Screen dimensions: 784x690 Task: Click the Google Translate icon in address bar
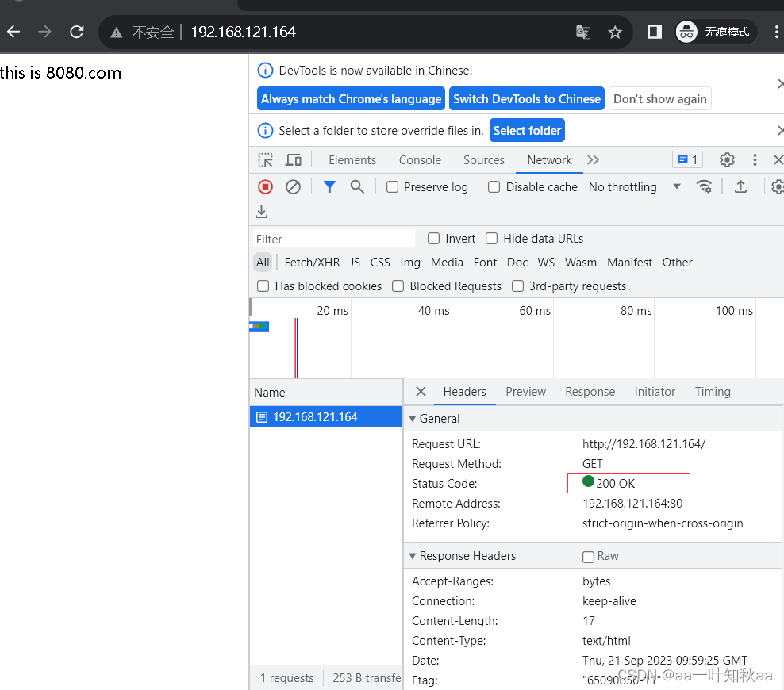pyautogui.click(x=583, y=32)
